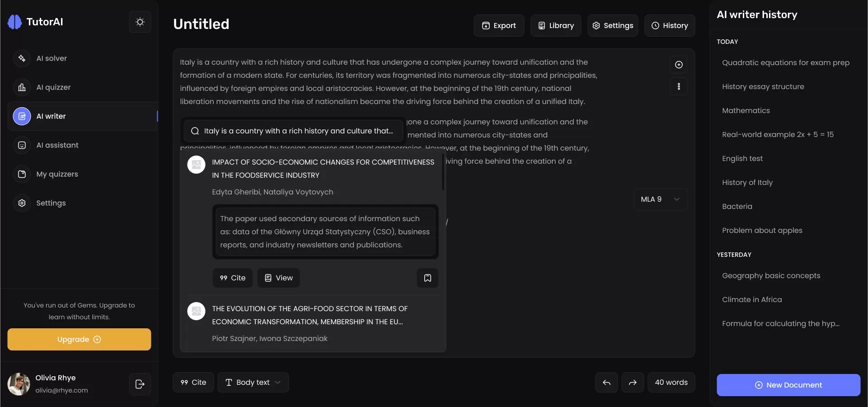Click the undo arrow button
Screen dimensions: 868x407
pyautogui.click(x=606, y=383)
